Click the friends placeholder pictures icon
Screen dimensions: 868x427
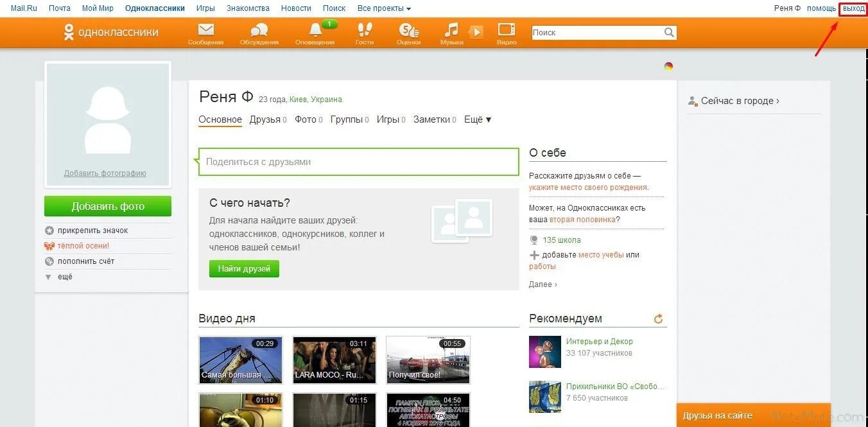pyautogui.click(x=462, y=220)
